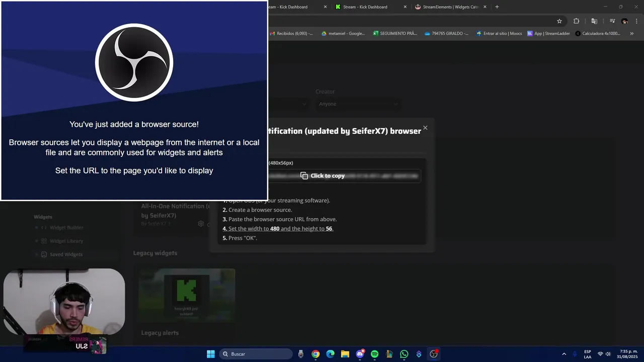Open Widget Builder in the sidebar
Image resolution: width=644 pixels, height=362 pixels.
[66, 228]
